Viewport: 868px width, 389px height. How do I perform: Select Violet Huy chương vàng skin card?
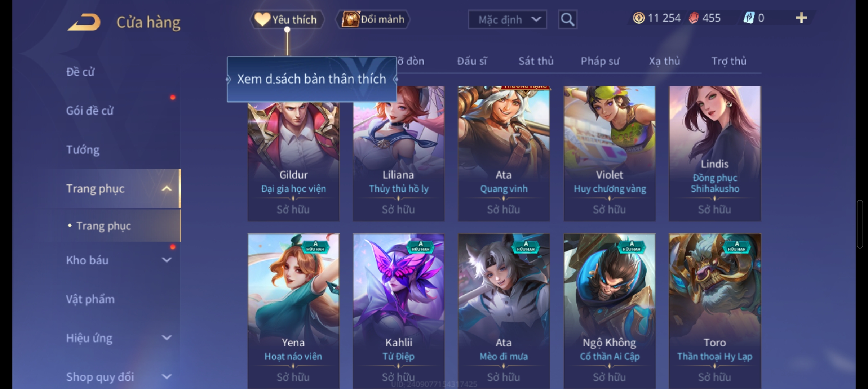610,153
